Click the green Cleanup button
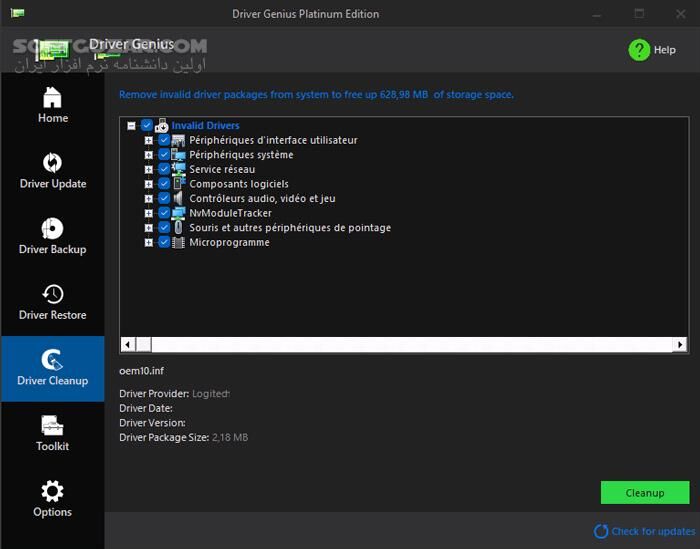The width and height of the screenshot is (700, 549). pyautogui.click(x=645, y=492)
